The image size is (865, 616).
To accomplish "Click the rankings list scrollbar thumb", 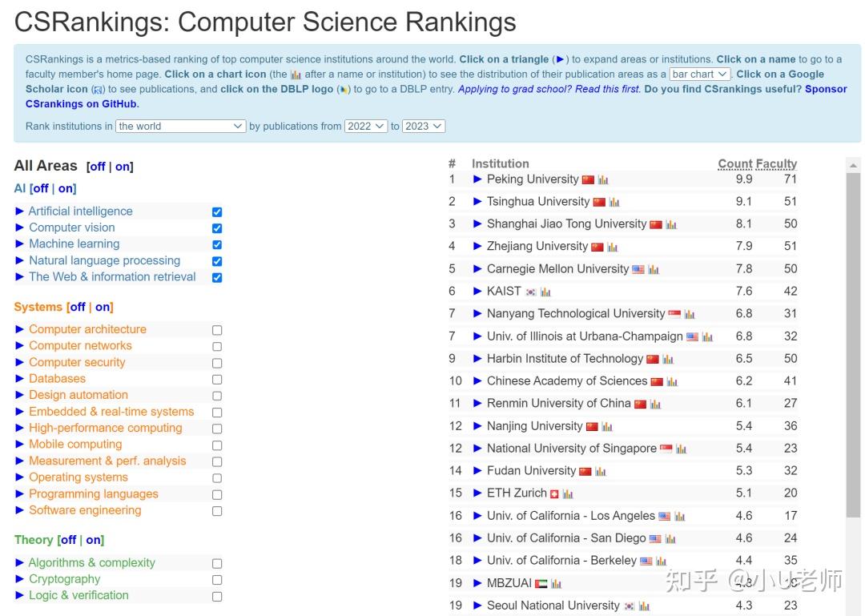I will (x=854, y=345).
